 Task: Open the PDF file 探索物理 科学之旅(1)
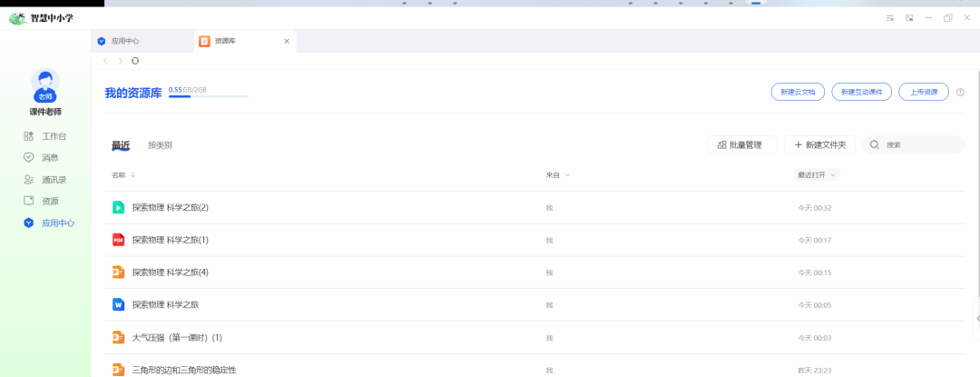pos(171,240)
